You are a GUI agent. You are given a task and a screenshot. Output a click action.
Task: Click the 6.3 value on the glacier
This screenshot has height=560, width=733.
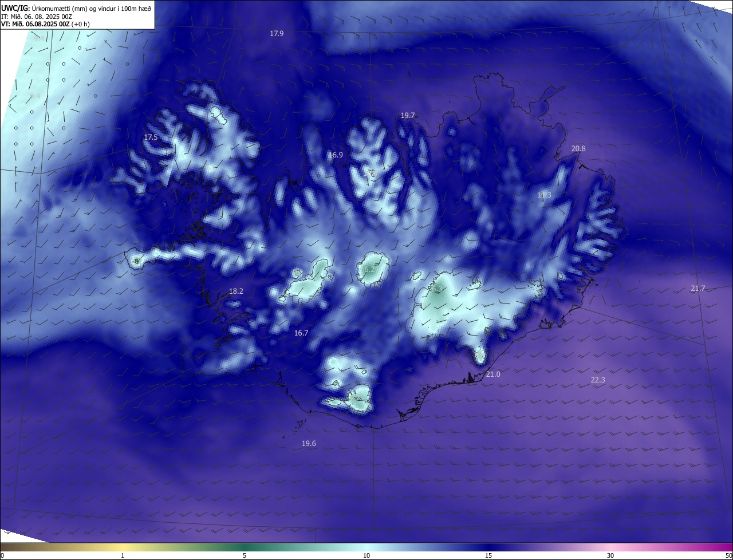[437, 290]
